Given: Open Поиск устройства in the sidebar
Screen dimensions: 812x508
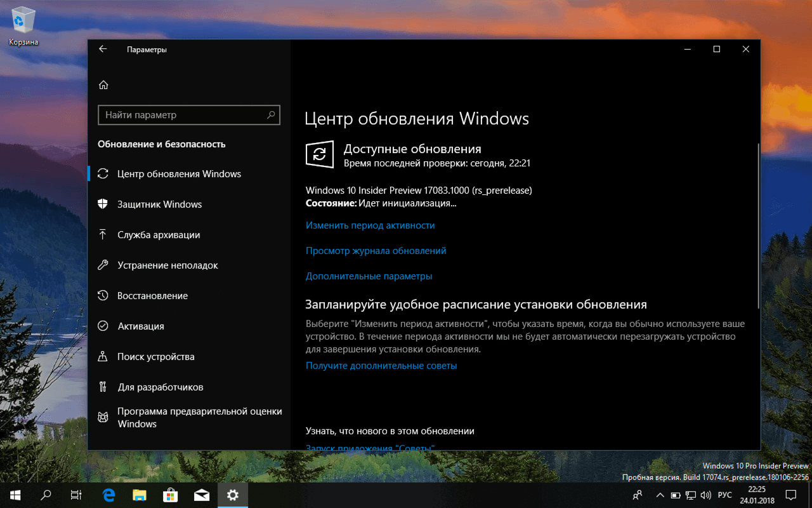Looking at the screenshot, I should [x=189, y=357].
